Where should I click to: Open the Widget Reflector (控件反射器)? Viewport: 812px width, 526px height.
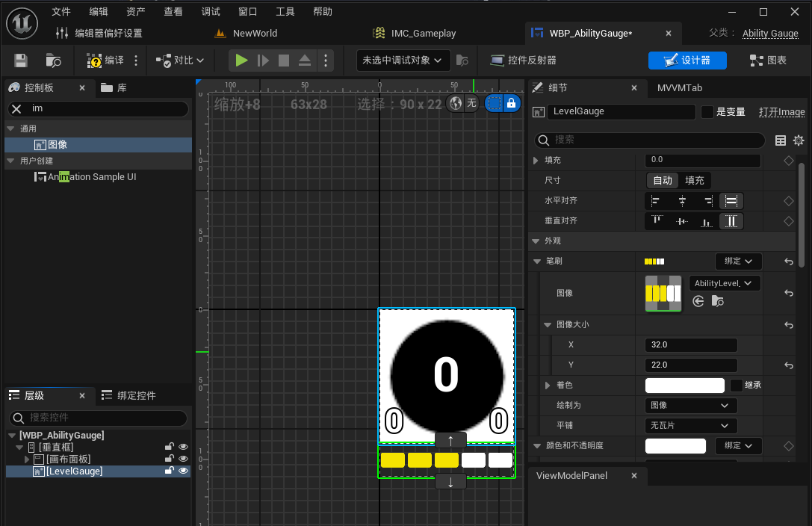point(523,61)
